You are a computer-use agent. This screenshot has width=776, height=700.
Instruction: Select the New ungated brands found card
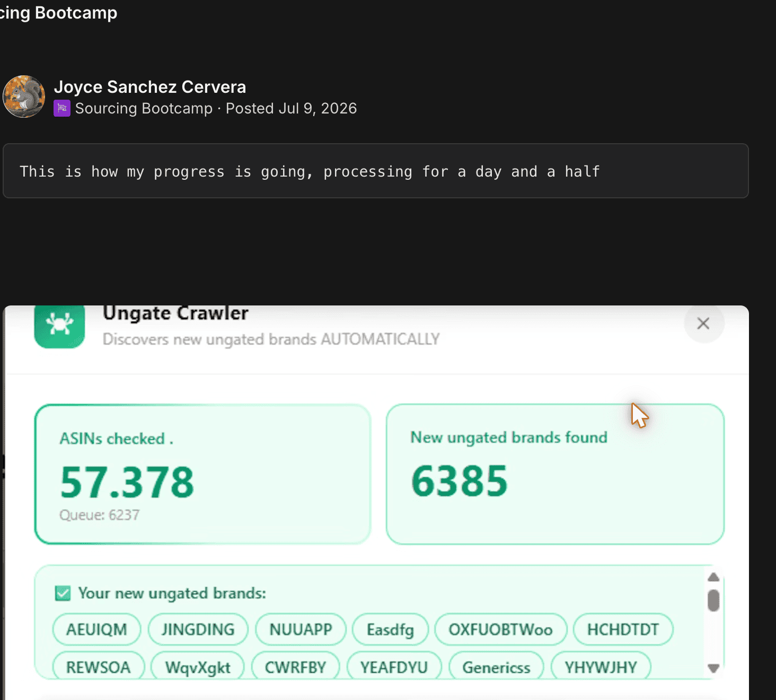pyautogui.click(x=555, y=474)
